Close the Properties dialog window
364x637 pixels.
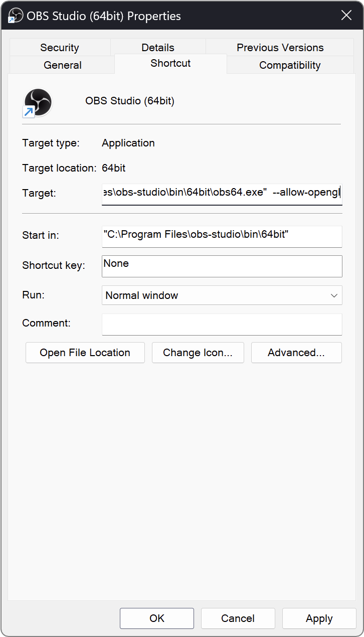click(346, 16)
